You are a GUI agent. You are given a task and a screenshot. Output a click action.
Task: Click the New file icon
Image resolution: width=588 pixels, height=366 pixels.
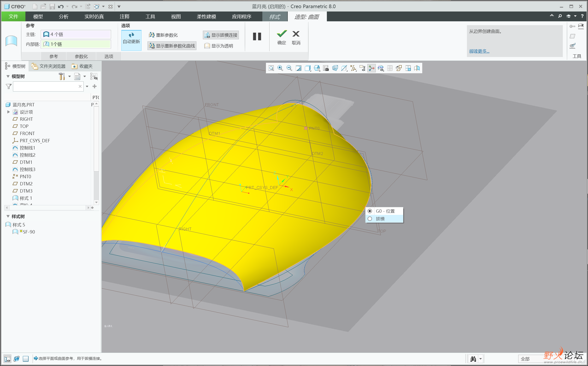point(35,6)
